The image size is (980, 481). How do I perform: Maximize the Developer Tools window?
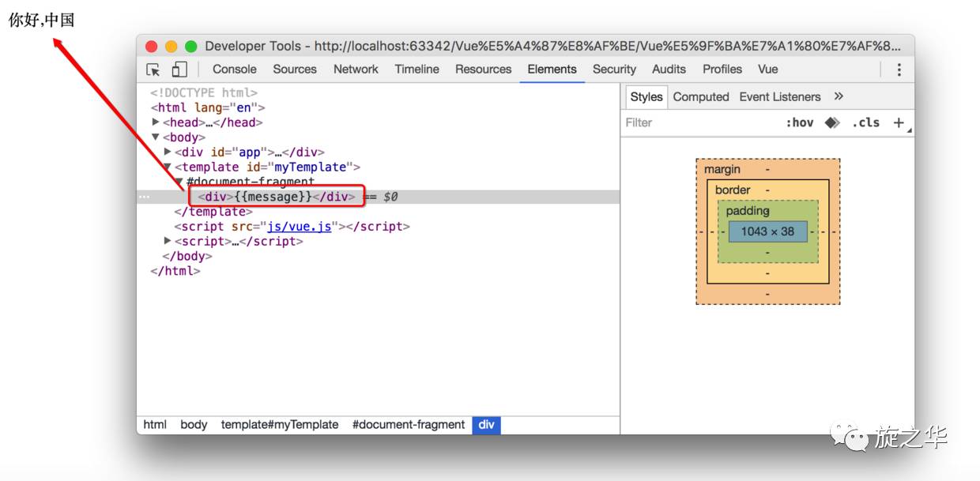190,47
